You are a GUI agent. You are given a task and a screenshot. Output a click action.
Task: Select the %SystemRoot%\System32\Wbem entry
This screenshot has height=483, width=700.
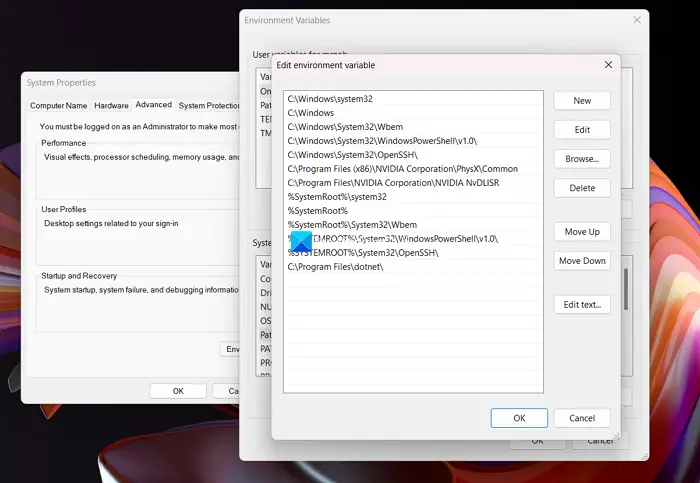(x=413, y=225)
